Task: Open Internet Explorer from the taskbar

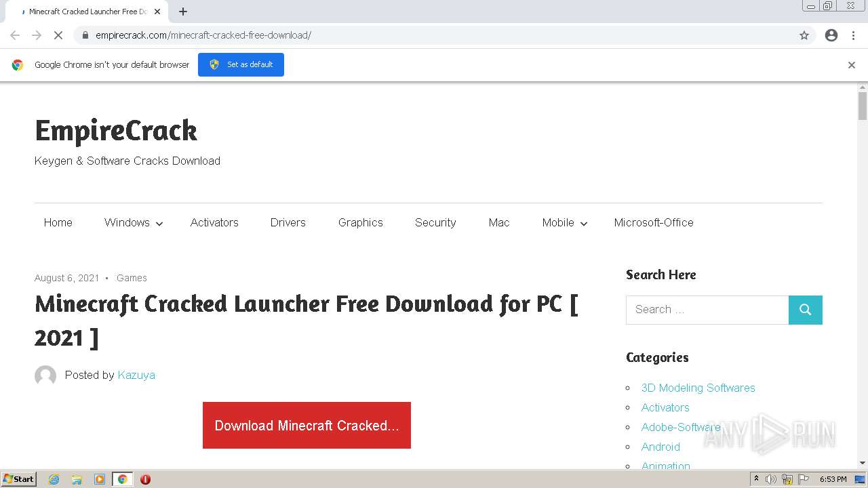Action: tap(54, 479)
